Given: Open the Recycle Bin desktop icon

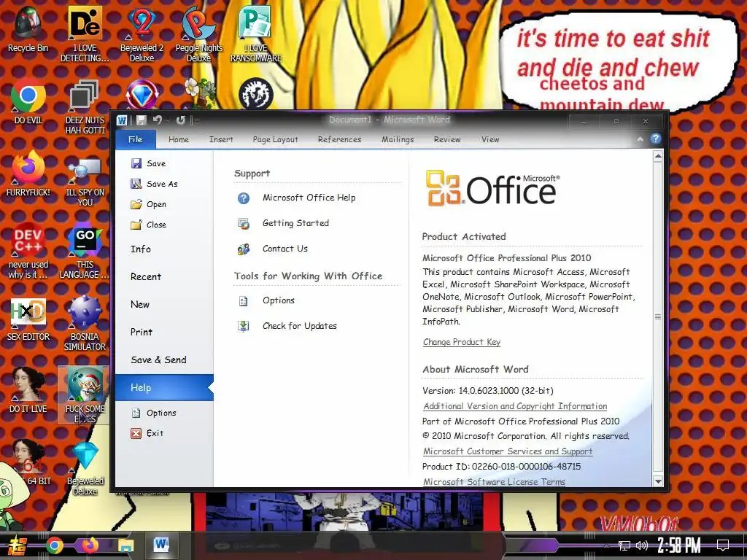Looking at the screenshot, I should (28, 29).
